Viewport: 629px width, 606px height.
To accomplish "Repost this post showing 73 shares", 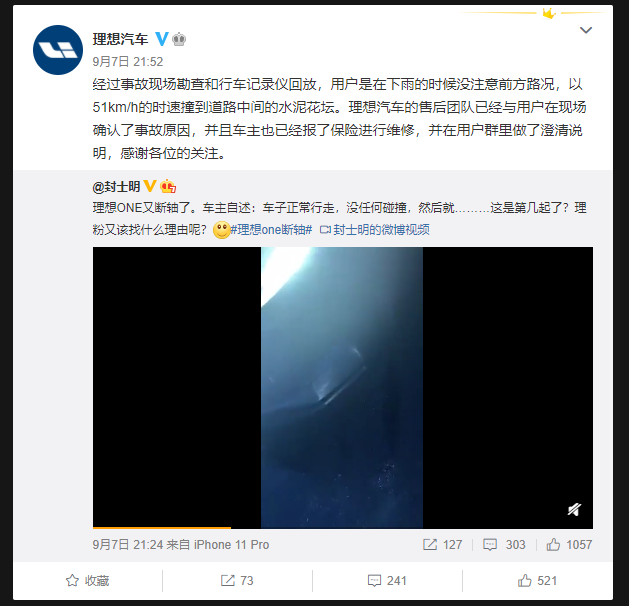I will click(237, 580).
